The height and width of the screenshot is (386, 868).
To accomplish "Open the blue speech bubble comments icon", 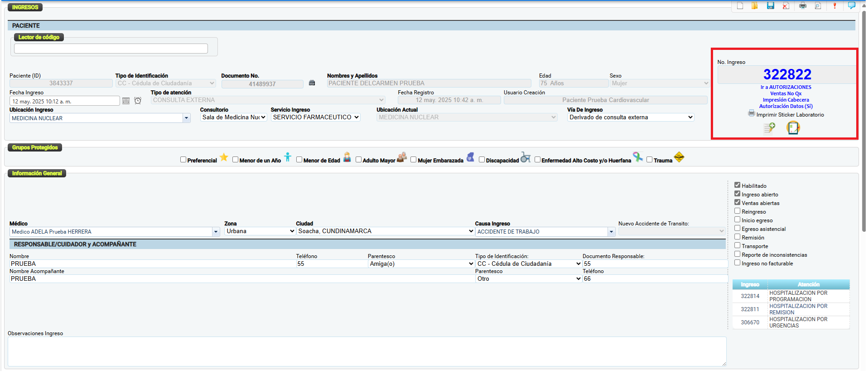I will (851, 5).
